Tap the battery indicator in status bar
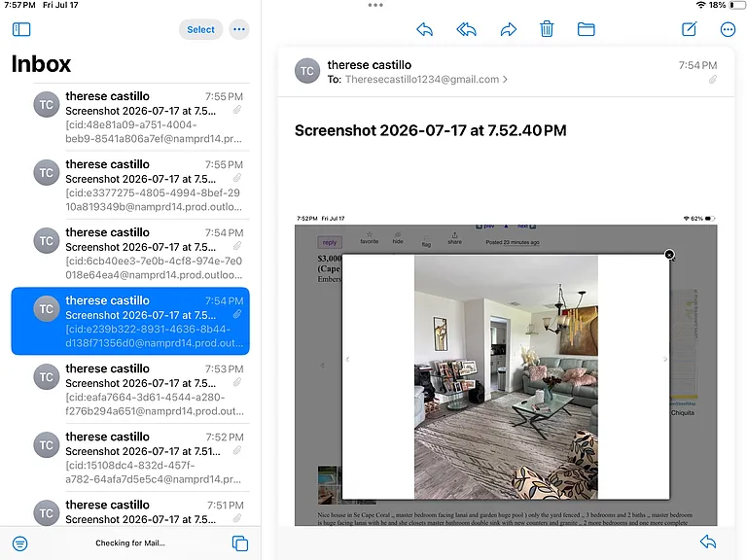This screenshot has height=560, width=747. pos(736,5)
